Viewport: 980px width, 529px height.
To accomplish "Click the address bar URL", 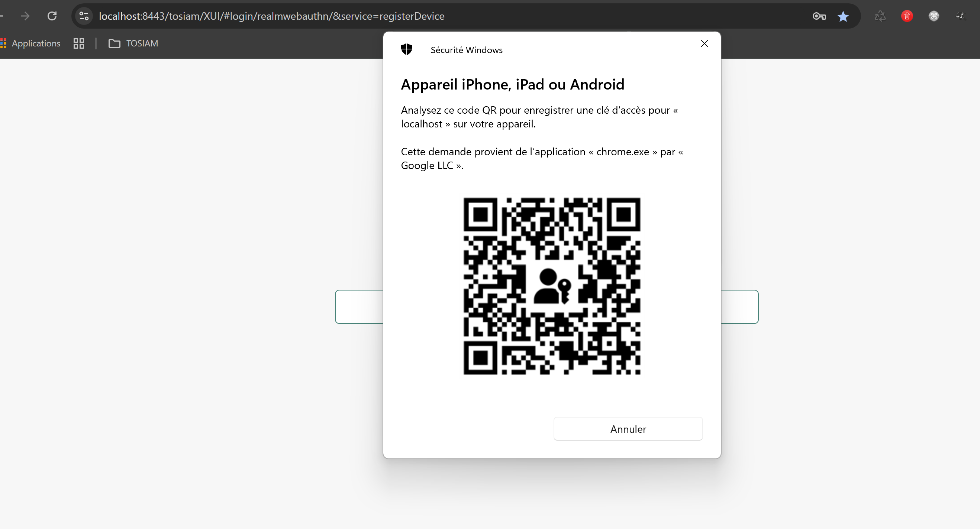I will pyautogui.click(x=272, y=16).
